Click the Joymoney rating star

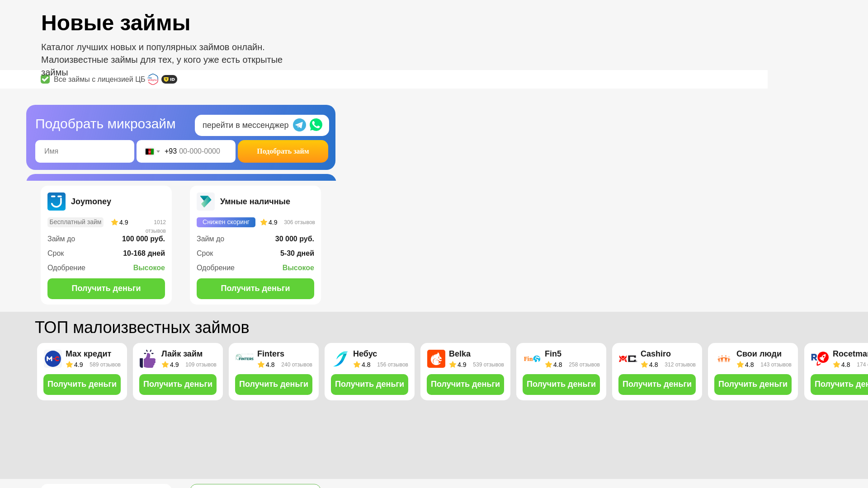(x=114, y=222)
